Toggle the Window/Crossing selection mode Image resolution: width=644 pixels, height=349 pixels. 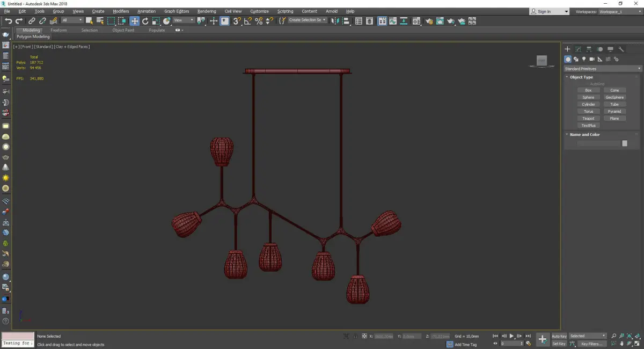click(x=122, y=21)
